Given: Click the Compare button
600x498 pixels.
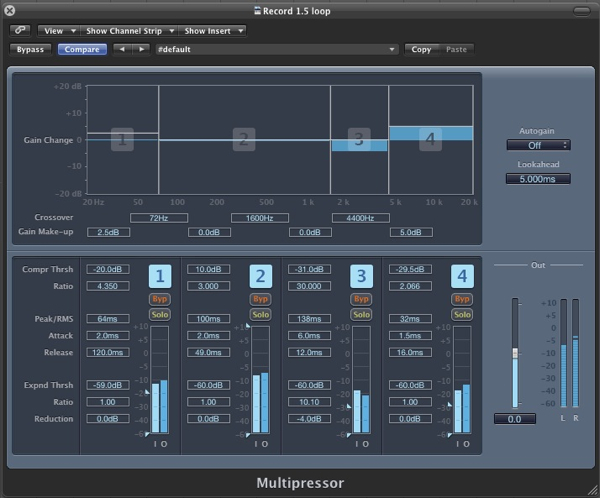Looking at the screenshot, I should 82,49.
